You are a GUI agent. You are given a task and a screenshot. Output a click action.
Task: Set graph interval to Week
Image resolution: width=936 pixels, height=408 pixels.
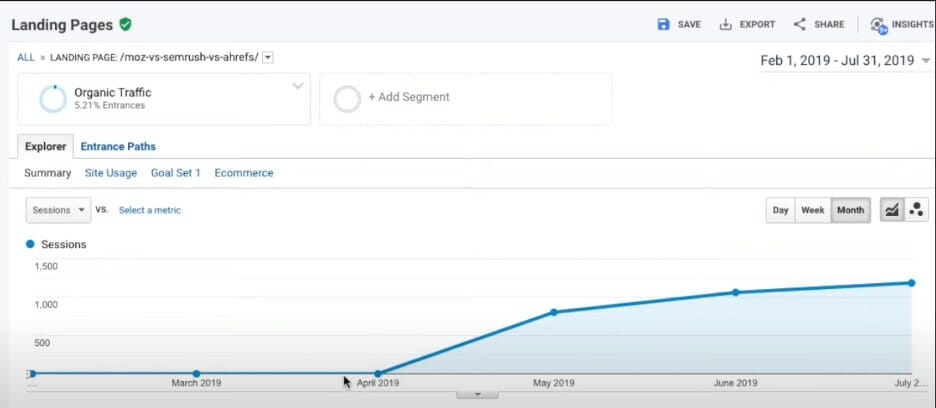(x=812, y=210)
